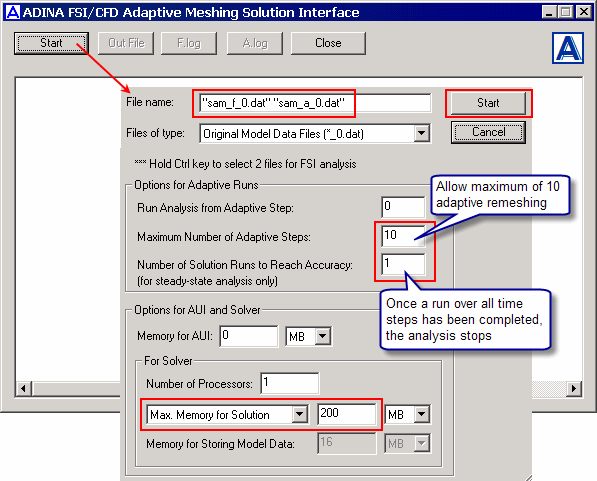
Task: Click the Start button in main toolbar
Action: click(51, 43)
